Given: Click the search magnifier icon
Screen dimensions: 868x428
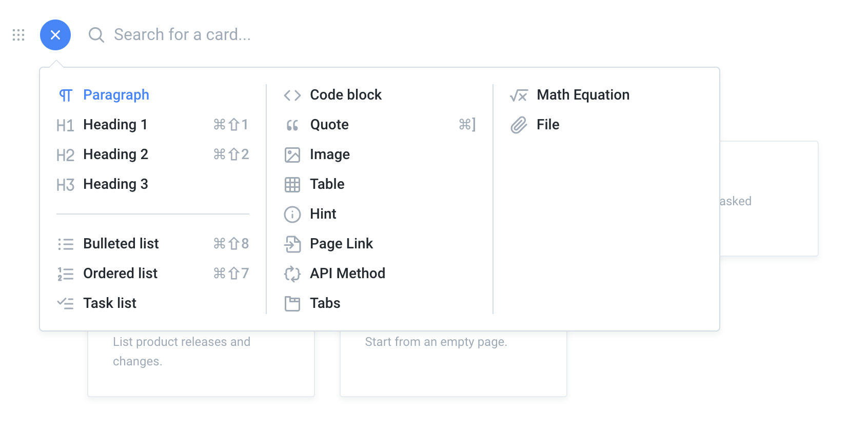Looking at the screenshot, I should coord(96,35).
